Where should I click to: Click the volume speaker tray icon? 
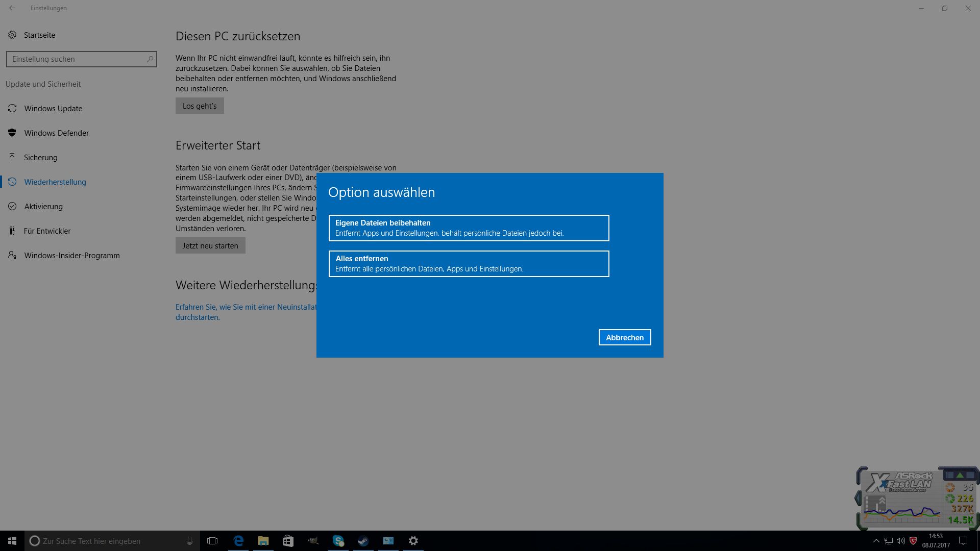[x=901, y=541]
